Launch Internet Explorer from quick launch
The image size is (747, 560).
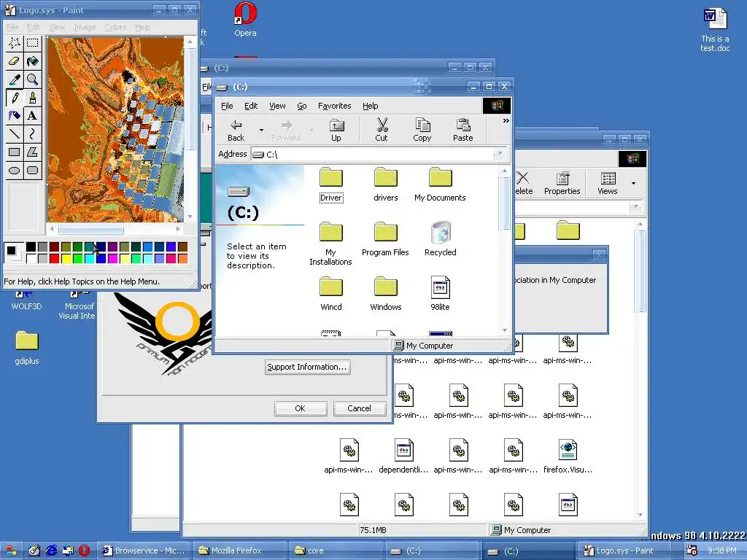[51, 551]
